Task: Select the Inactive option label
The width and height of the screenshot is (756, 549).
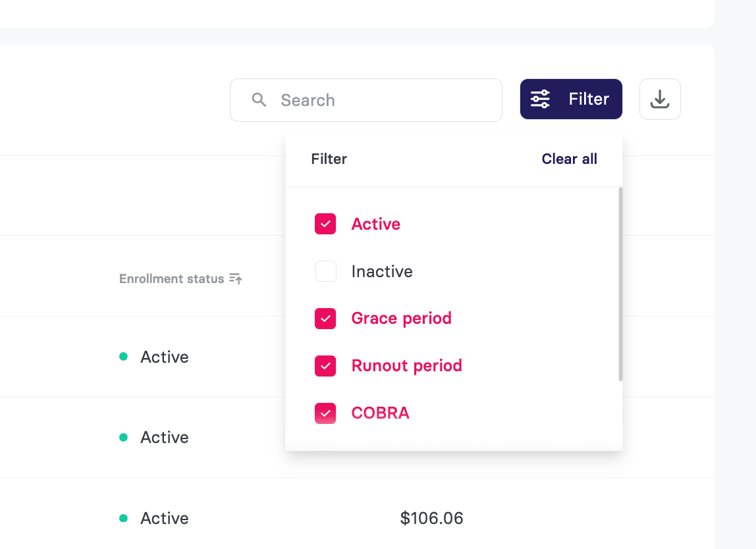Action: point(382,271)
